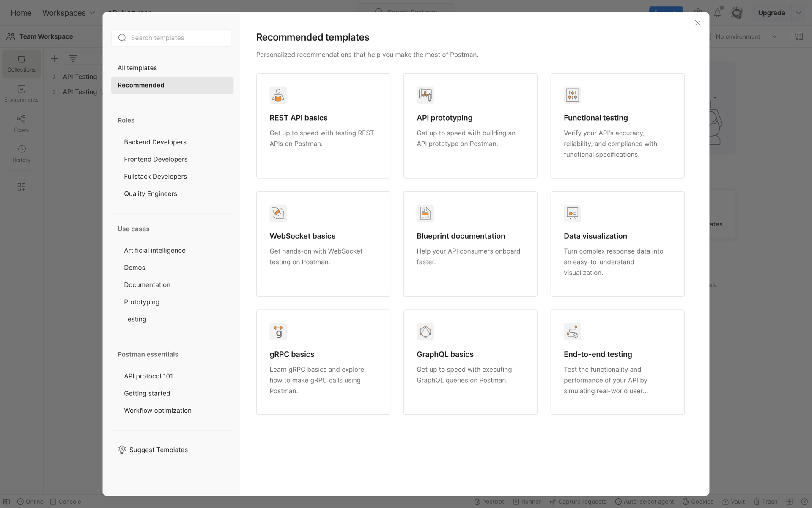The image size is (812, 508).
Task: Open API protocol 101 essentials
Action: click(x=148, y=376)
